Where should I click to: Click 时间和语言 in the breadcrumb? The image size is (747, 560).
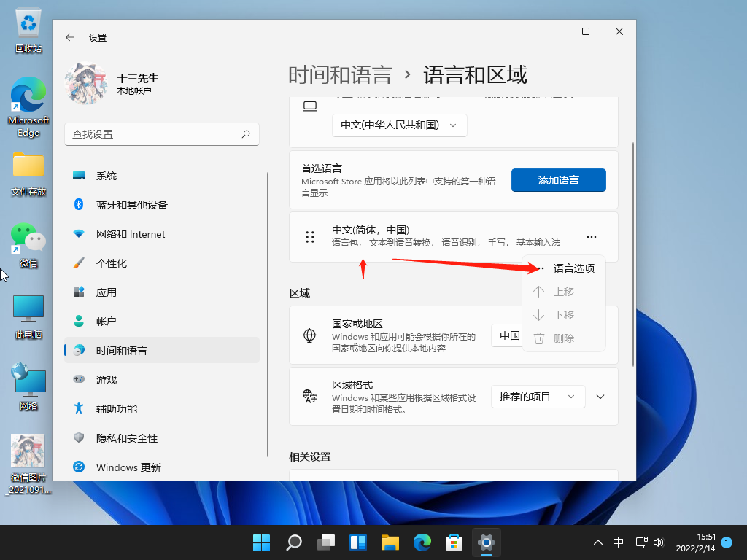click(x=340, y=74)
